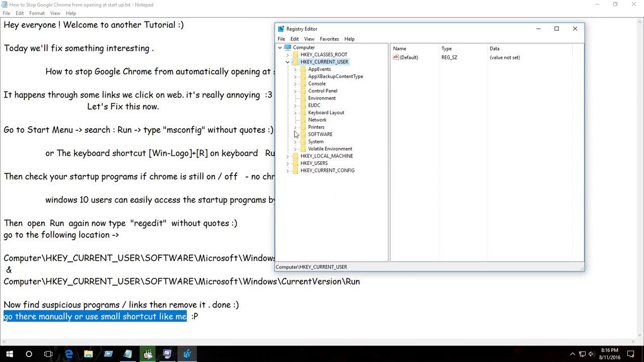
Task: Click the 'Now find suspicious programs' line
Action: click(121, 305)
